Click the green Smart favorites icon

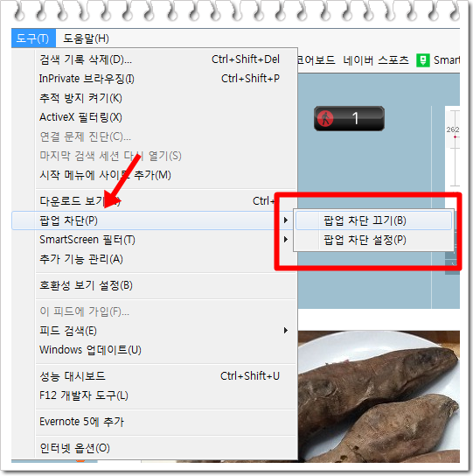[422, 60]
